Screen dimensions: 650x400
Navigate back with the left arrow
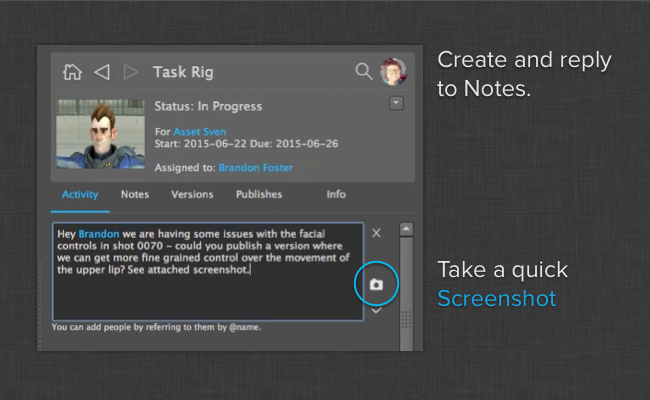pyautogui.click(x=101, y=72)
